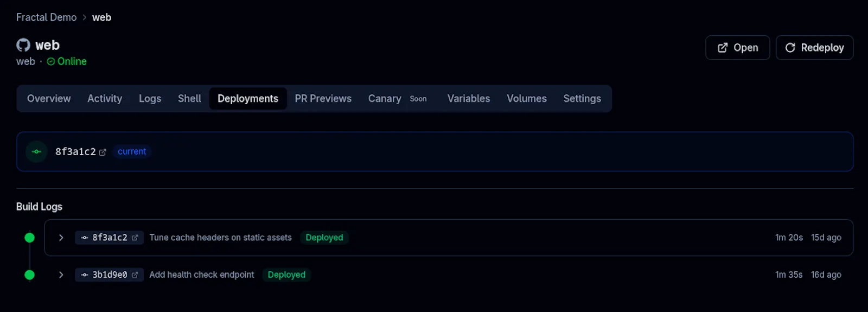Screen dimensions: 868x312
Task: Expand the Tune cache headers build log
Action: (61, 238)
